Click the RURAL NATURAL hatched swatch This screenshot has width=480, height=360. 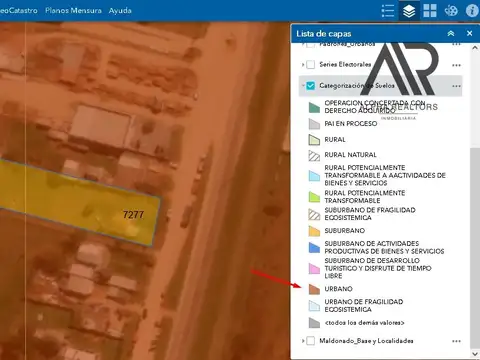pyautogui.click(x=314, y=155)
